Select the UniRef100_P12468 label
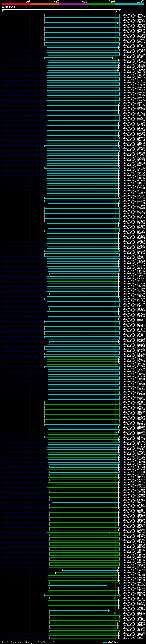Image resolution: width=146 pixels, height=644 pixels. point(133,180)
